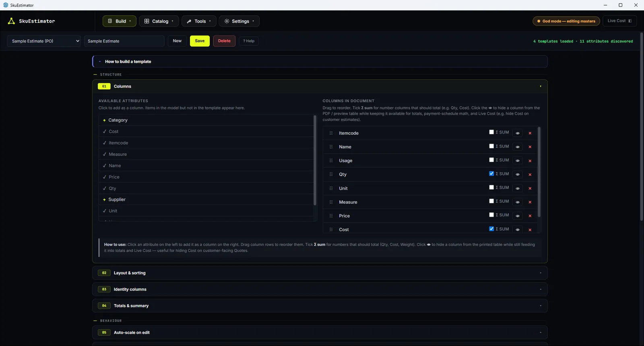Click the template name input field
This screenshot has height=346, width=644.
(x=124, y=41)
